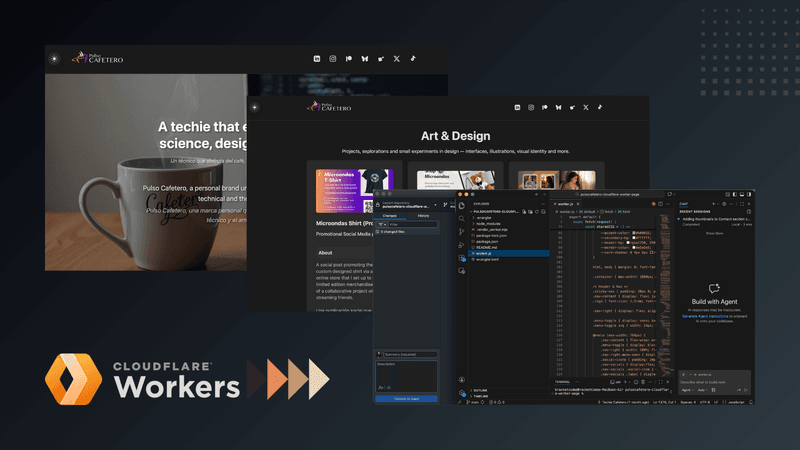The height and width of the screenshot is (450, 800).
Task: Click the Summary (required) input field
Action: tap(410, 354)
